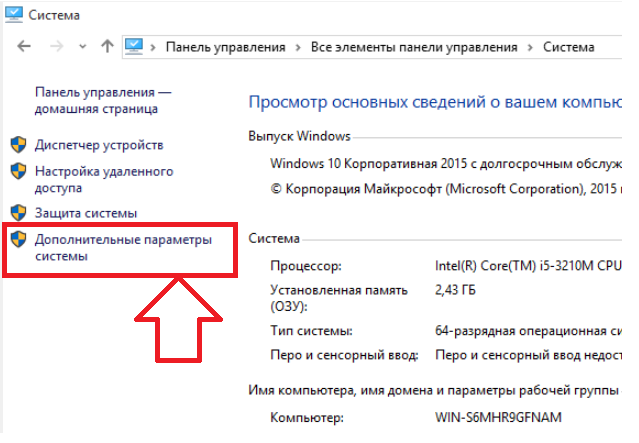Screen dimensions: 639x443
Task: Select the 64-разрядная операционная система value
Action: click(x=528, y=331)
